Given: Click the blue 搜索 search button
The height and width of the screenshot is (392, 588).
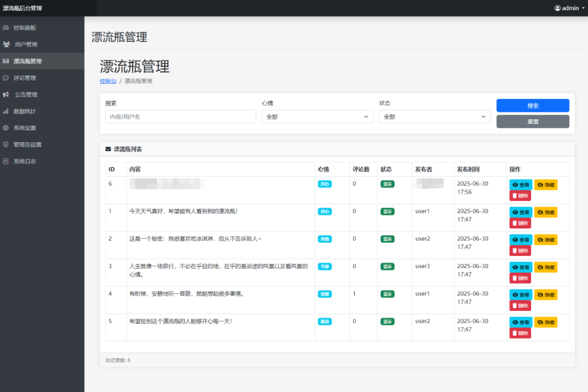Looking at the screenshot, I should pos(532,105).
